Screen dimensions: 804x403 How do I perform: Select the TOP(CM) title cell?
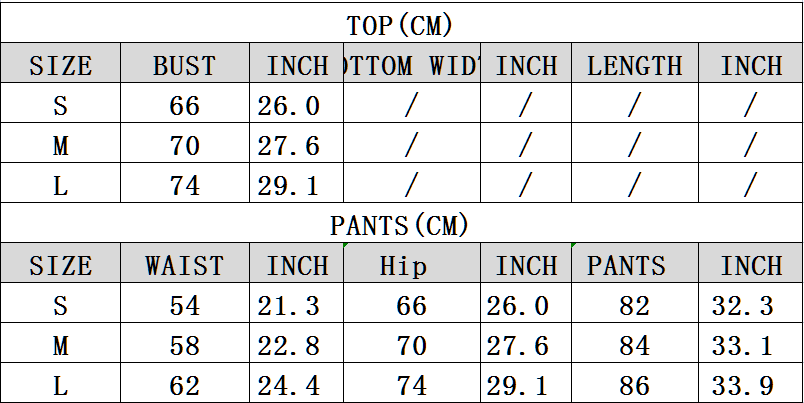[401, 23]
